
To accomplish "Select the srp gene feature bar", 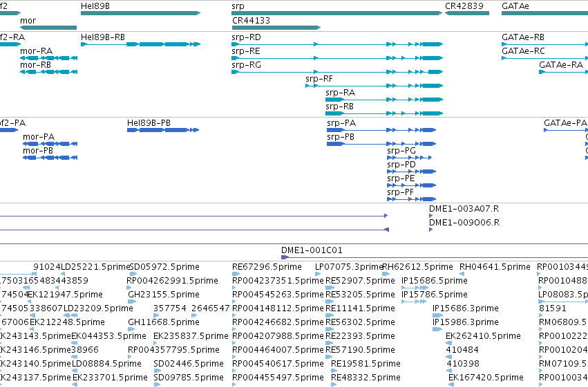I will point(337,13).
